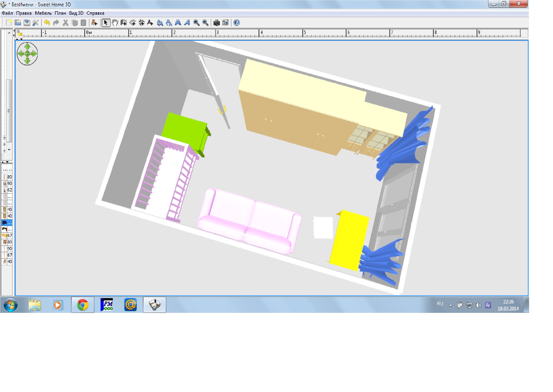Choose the Create walls tool

(124, 23)
